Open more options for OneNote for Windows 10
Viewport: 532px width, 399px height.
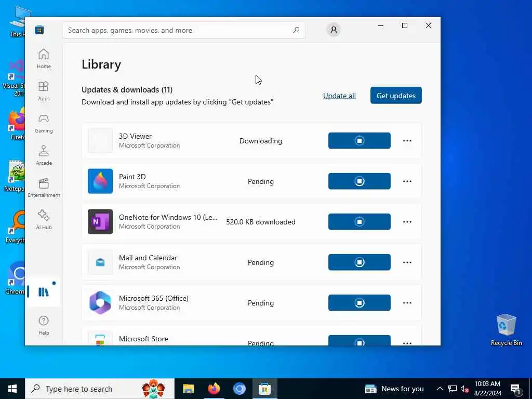click(407, 222)
